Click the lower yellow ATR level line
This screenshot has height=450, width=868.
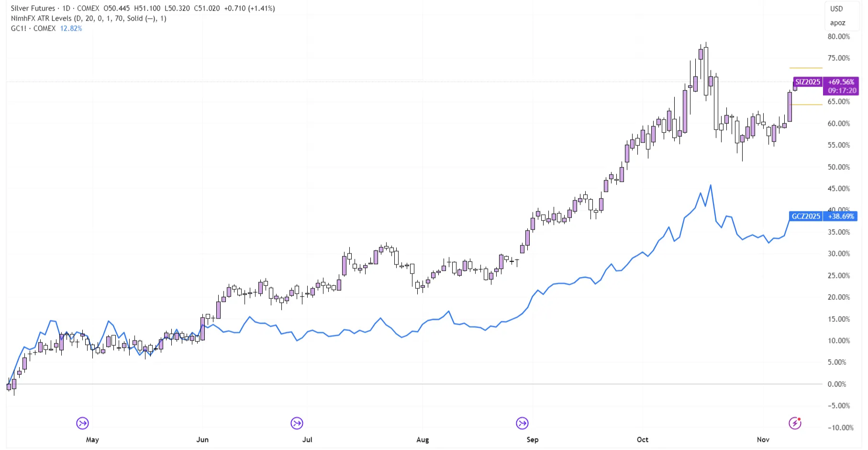[x=807, y=105]
